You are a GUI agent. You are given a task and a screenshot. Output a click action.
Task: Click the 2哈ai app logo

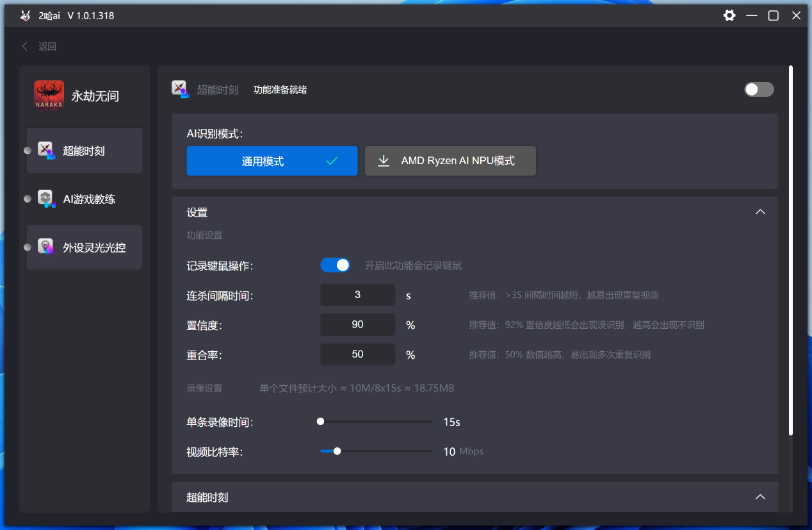25,15
